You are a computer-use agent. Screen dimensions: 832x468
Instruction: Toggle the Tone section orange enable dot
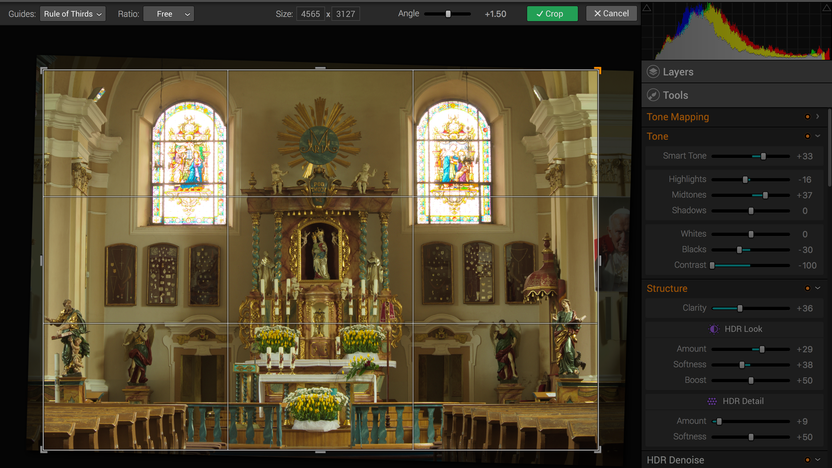(x=808, y=136)
